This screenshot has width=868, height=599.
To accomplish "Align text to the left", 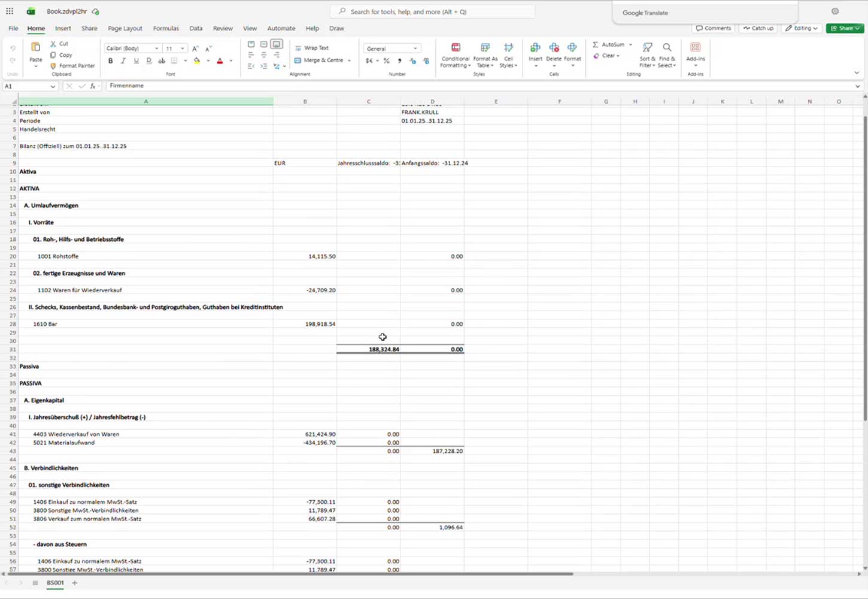I will coord(251,55).
